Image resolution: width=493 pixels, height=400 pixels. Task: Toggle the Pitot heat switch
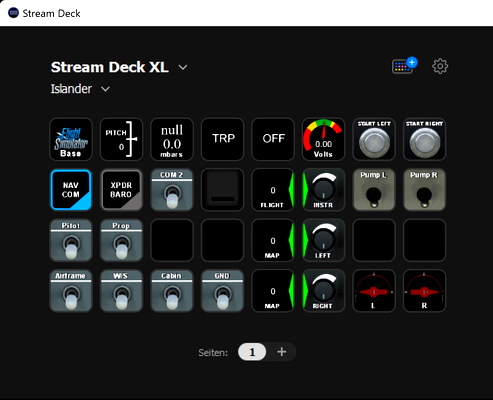tap(71, 240)
